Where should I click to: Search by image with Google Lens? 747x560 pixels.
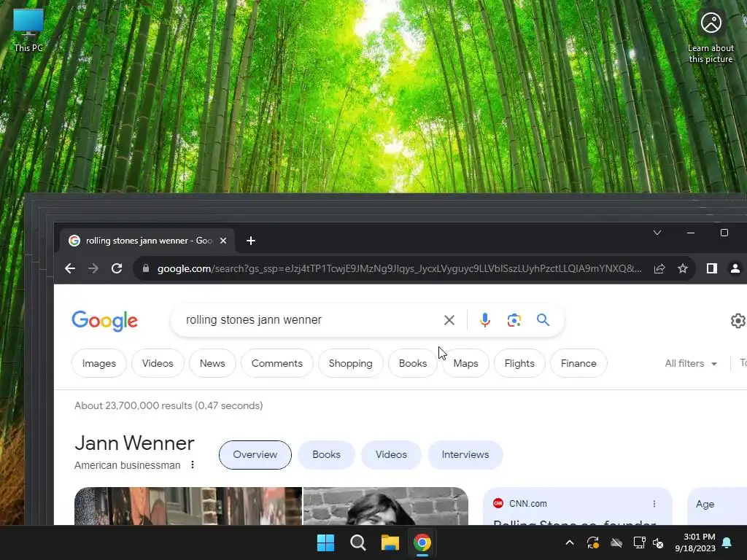point(514,320)
